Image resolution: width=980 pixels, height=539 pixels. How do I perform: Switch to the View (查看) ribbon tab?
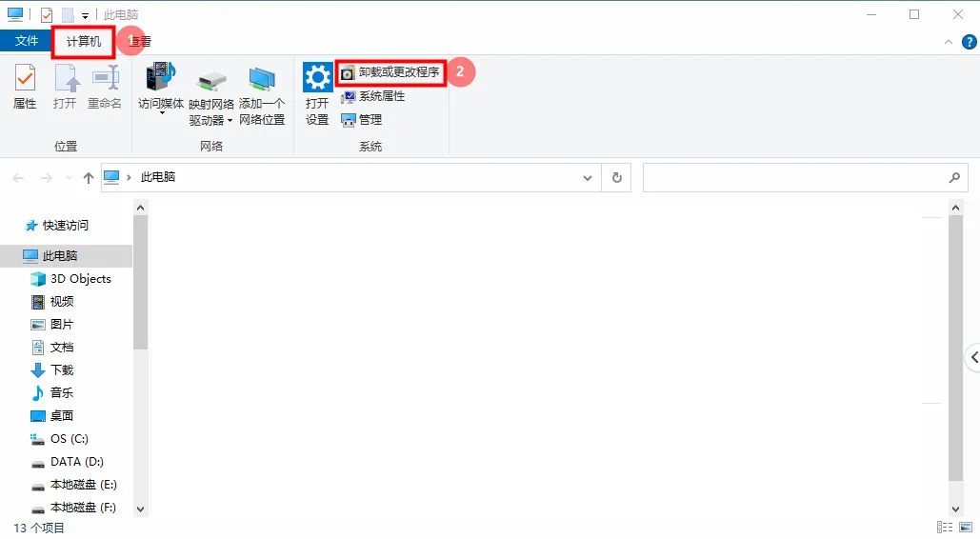[141, 41]
